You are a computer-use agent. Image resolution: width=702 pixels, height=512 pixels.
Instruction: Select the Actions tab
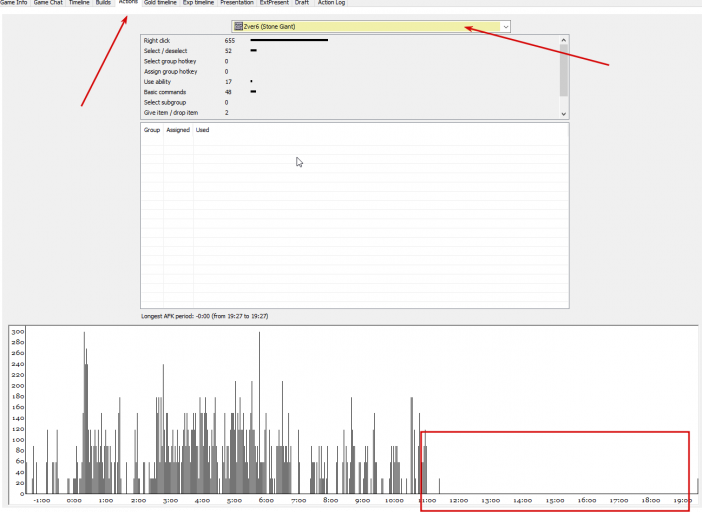point(128,2)
